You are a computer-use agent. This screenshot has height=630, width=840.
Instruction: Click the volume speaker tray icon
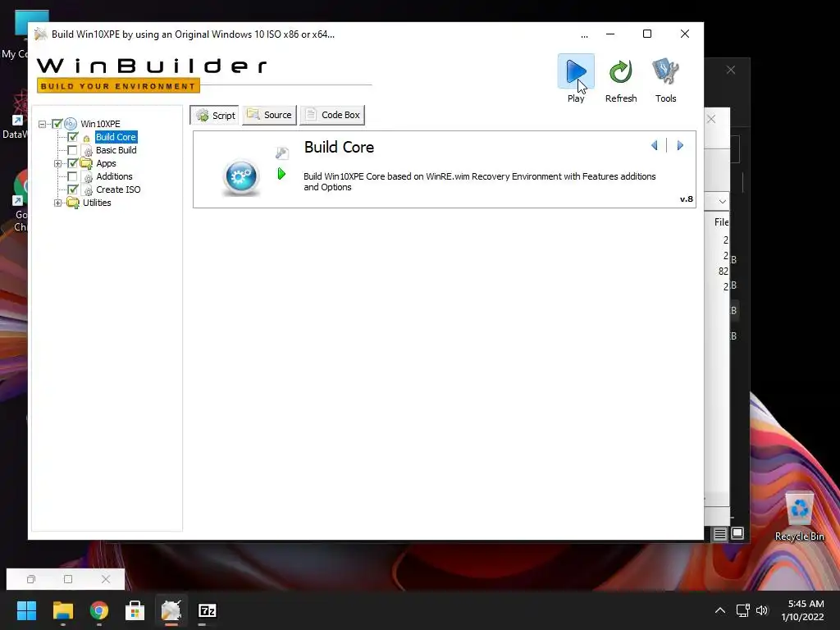pyautogui.click(x=762, y=610)
